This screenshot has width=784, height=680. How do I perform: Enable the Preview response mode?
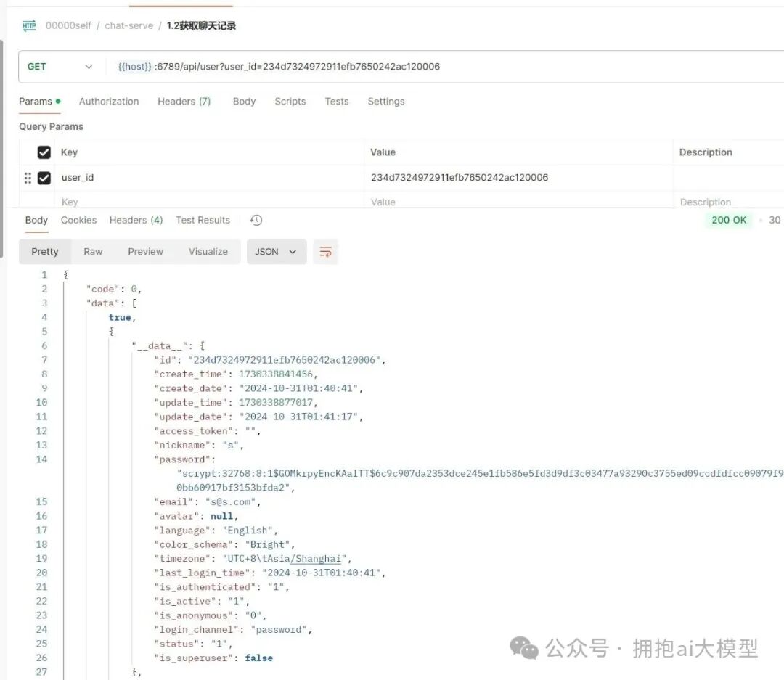tap(145, 251)
